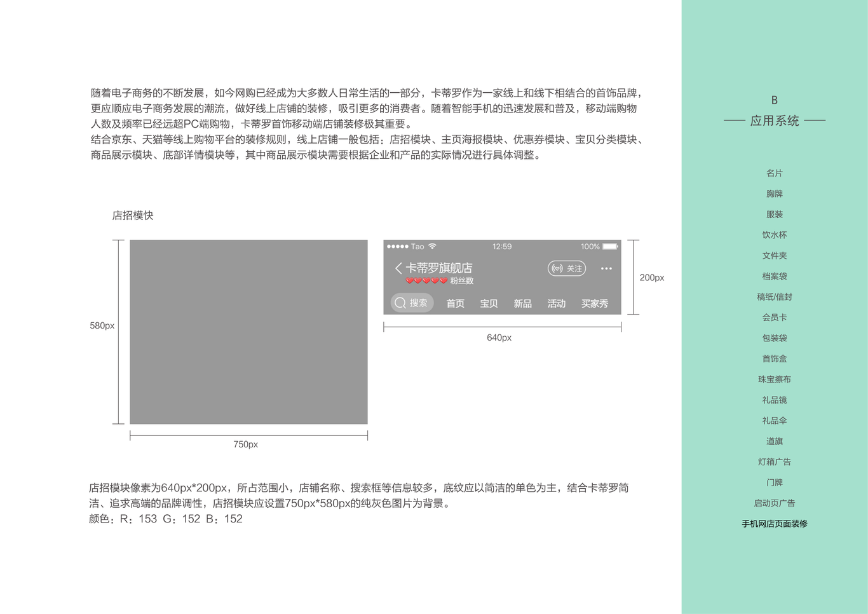Choose 启动页广告 in the sidebar
Screen dimensions: 868x614
tap(775, 503)
